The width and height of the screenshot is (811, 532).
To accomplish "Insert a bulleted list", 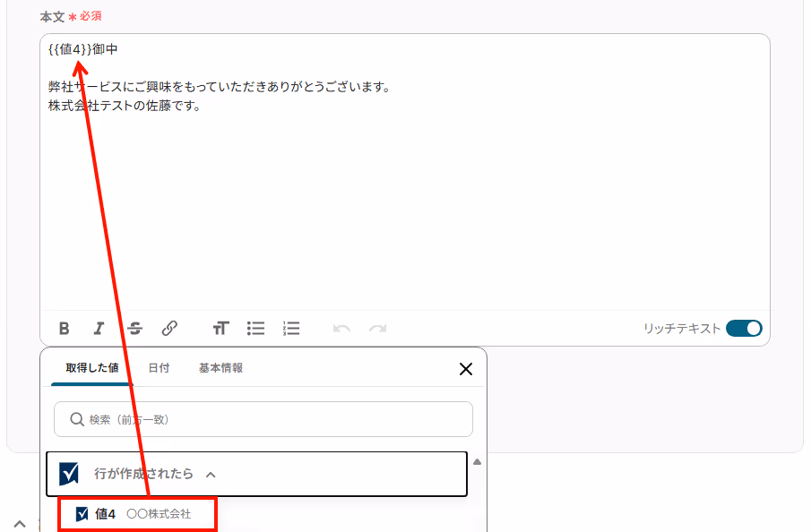I will [255, 329].
